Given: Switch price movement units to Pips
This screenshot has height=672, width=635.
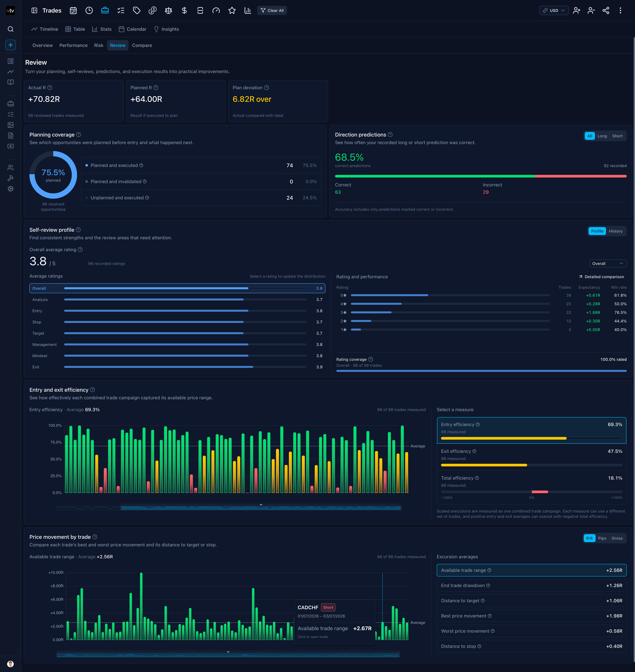Looking at the screenshot, I should click(x=602, y=538).
